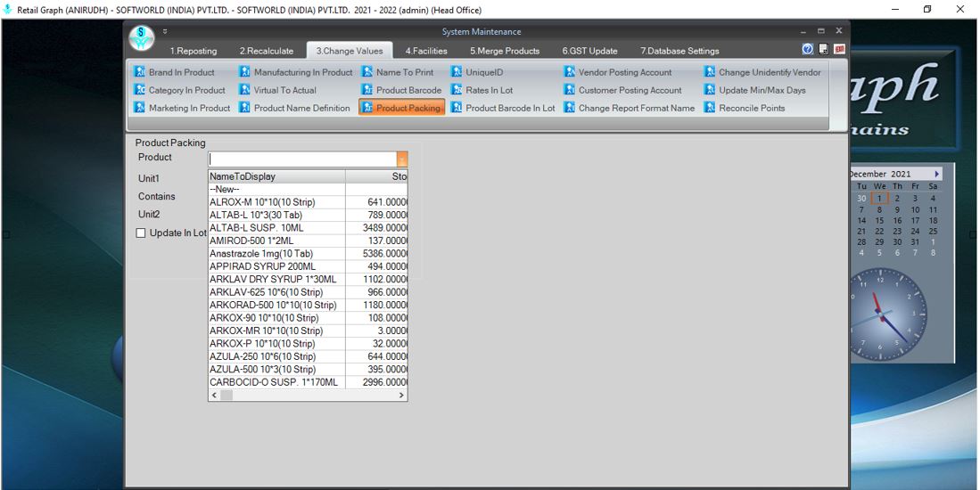The height and width of the screenshot is (490, 980).
Task: Open Reconcile Points option
Action: (x=745, y=108)
